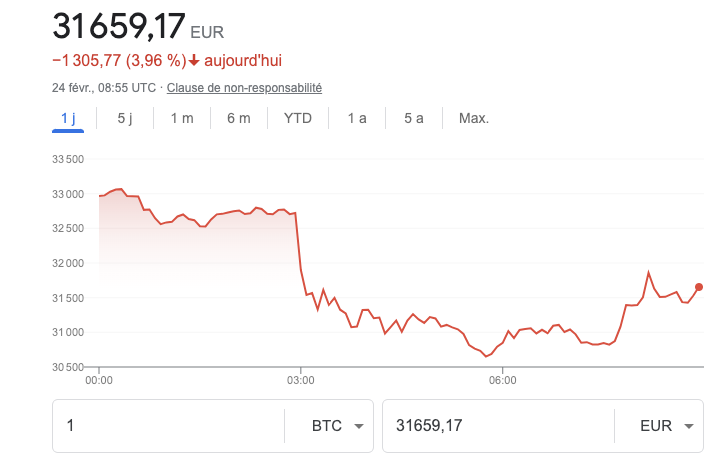
Task: Select the 1 j time range tab
Action: 68,118
